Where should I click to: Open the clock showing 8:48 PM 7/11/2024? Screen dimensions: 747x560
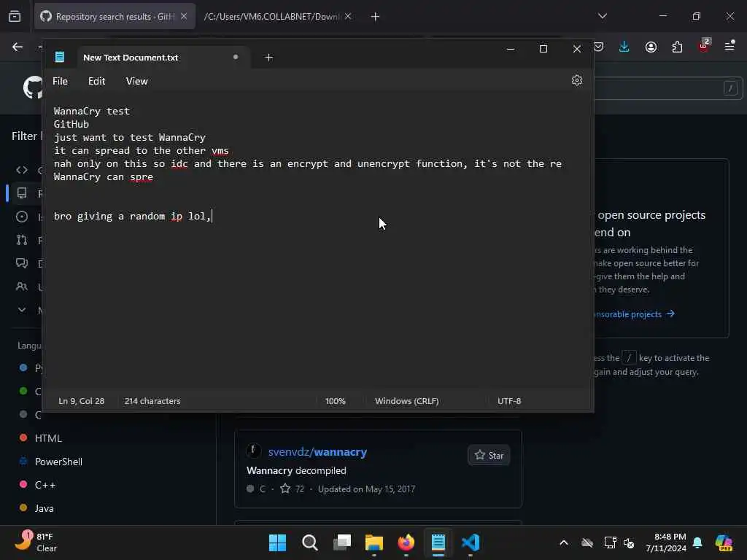coord(666,542)
